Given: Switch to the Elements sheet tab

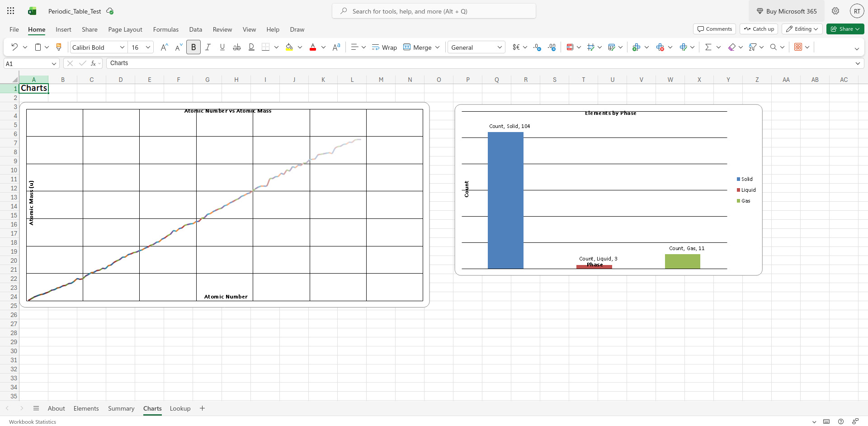Looking at the screenshot, I should pyautogui.click(x=86, y=408).
